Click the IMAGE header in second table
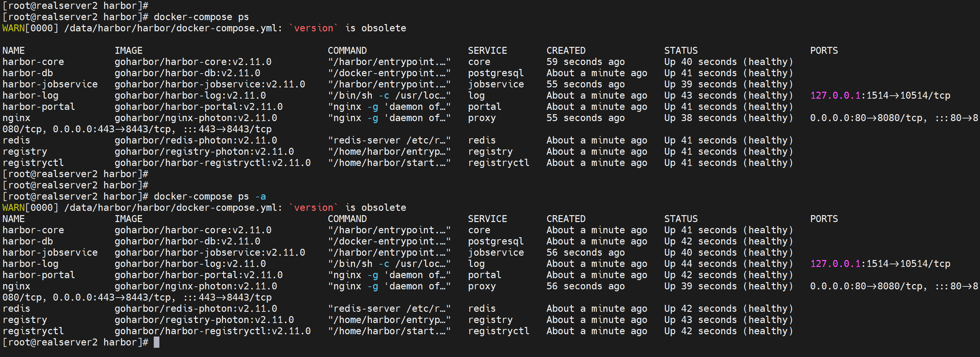 click(128, 219)
